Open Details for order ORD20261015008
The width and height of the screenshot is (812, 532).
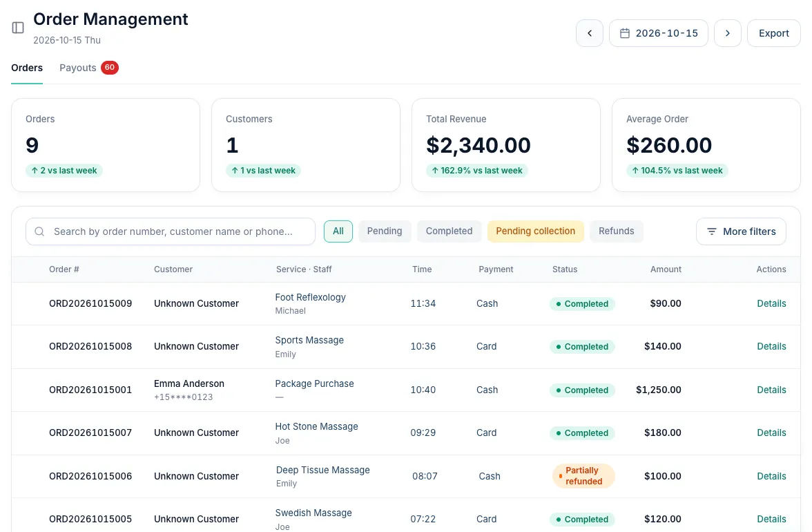[x=771, y=347]
